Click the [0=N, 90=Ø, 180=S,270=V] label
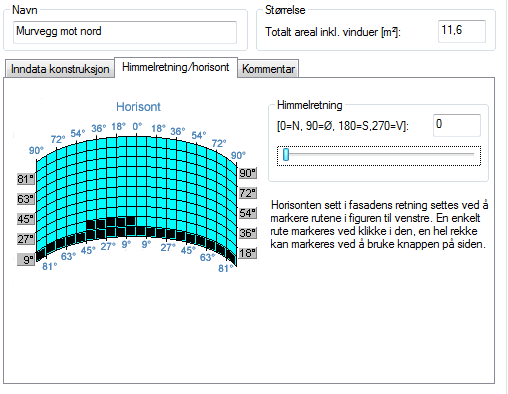 [343, 126]
